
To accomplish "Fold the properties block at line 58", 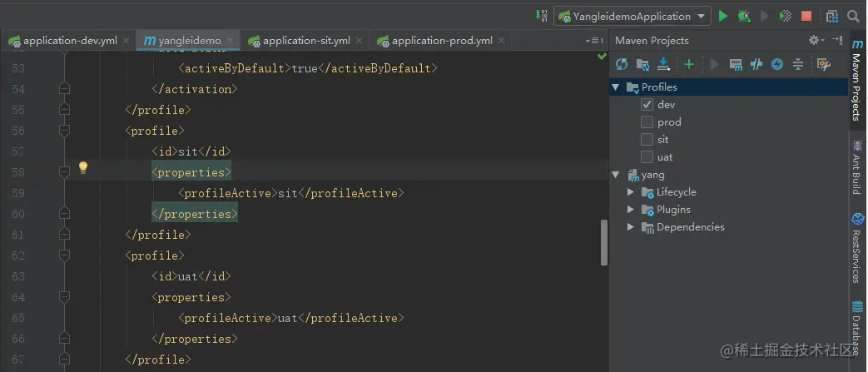I will [64, 172].
